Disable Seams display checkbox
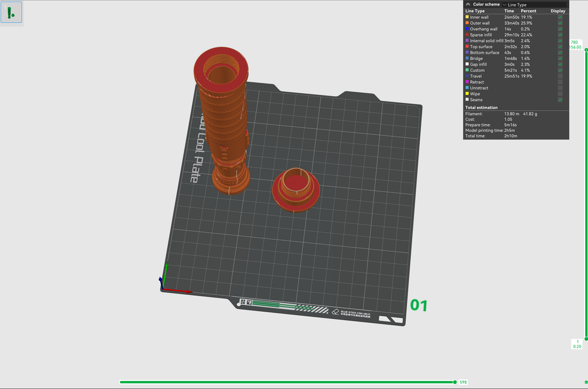 click(560, 99)
